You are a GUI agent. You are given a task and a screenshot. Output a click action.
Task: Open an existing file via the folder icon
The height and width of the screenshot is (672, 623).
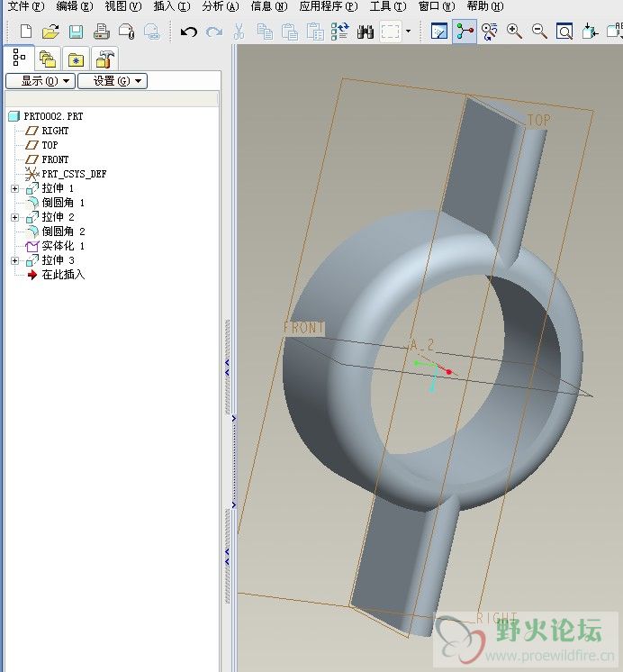(50, 32)
